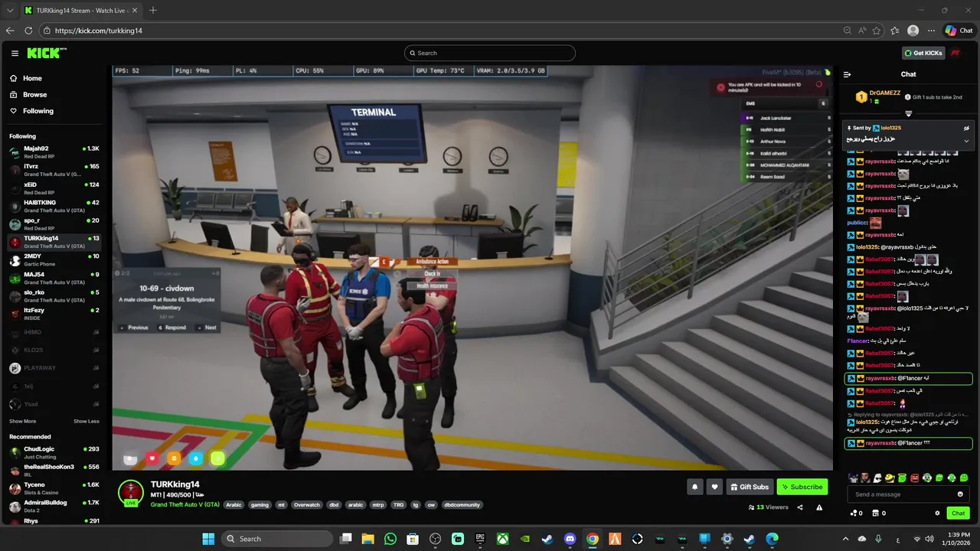
Task: Open xEID channel in the Following list
Action: pos(54,187)
